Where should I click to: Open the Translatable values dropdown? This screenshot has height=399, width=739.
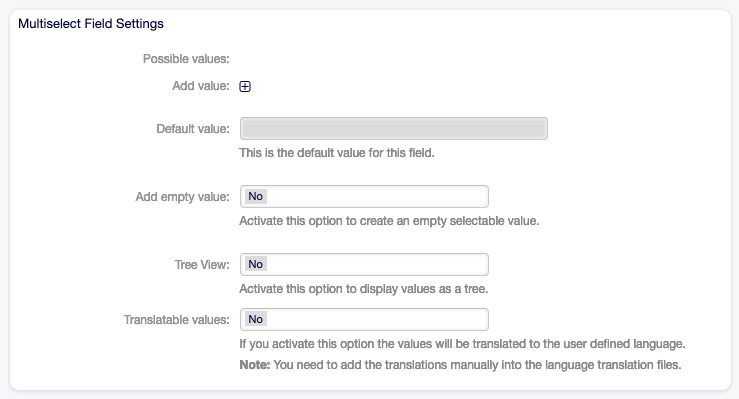[x=364, y=319]
